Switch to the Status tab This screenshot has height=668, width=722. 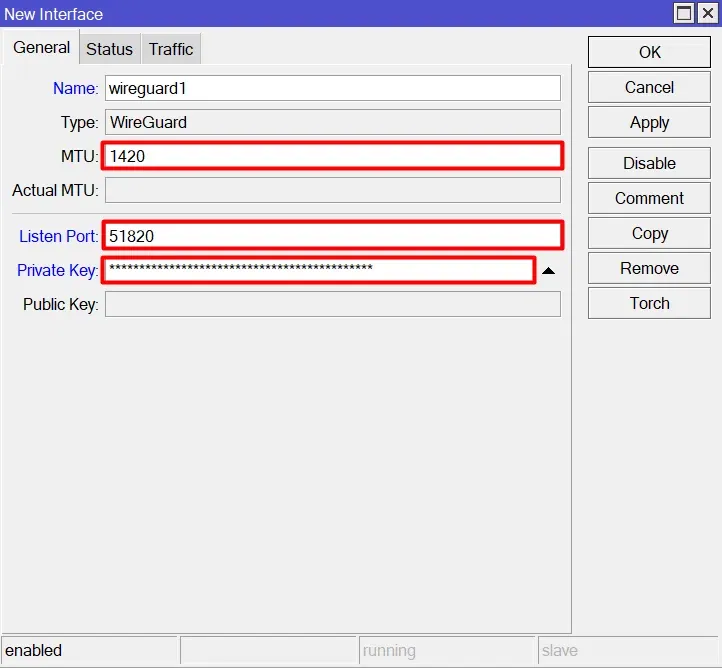tap(109, 49)
